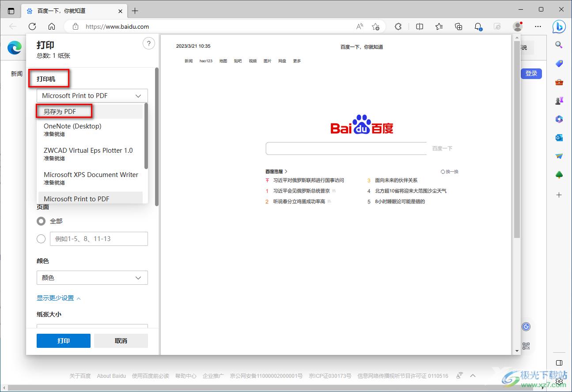572x392 pixels.
Task: Open the Color dropdown
Action: [92, 278]
